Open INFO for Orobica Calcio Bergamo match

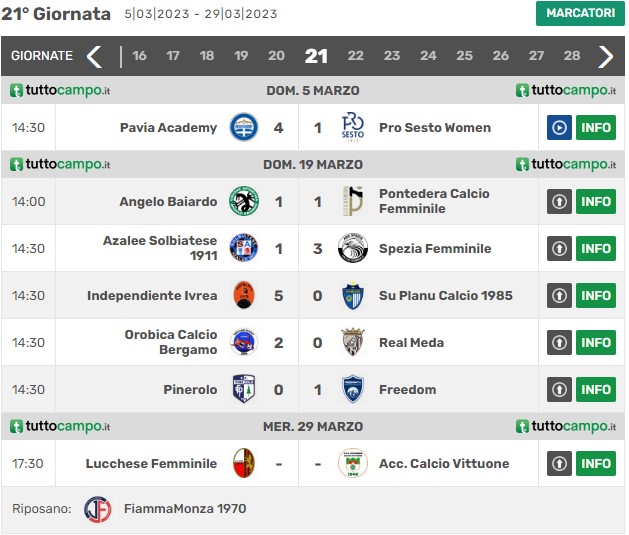coord(596,342)
